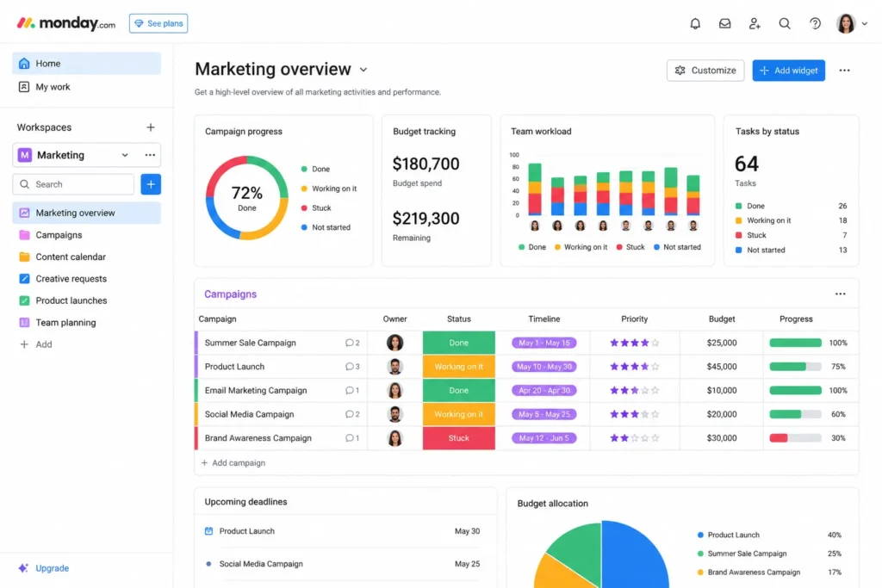This screenshot has height=588, width=882.
Task: Click Stuck legend in Tasks by status
Action: [756, 236]
